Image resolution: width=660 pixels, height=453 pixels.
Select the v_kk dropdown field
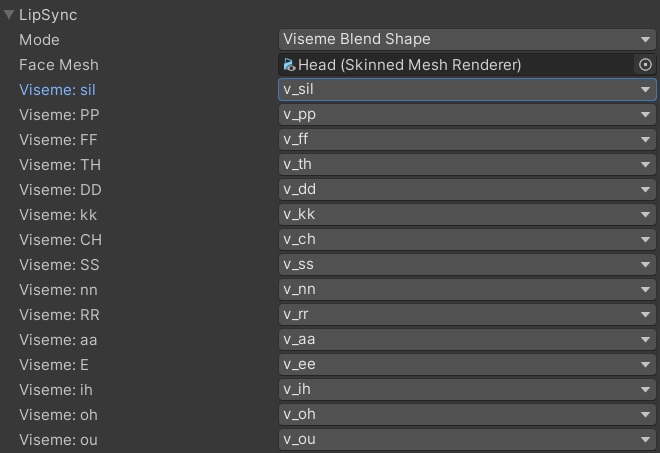click(467, 214)
